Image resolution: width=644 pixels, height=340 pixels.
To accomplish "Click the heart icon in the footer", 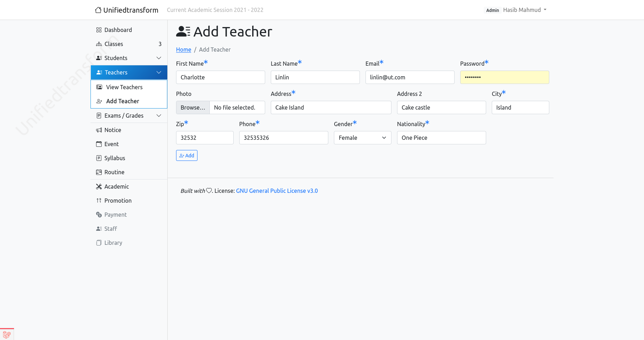I will tap(209, 191).
